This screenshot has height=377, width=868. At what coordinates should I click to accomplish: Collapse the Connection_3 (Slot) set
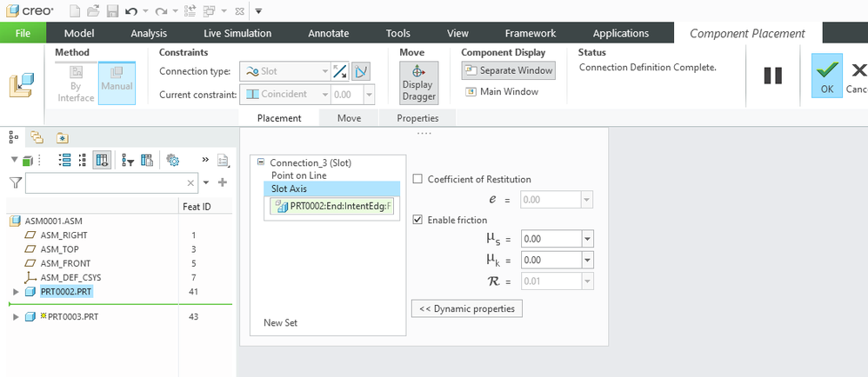pos(261,162)
